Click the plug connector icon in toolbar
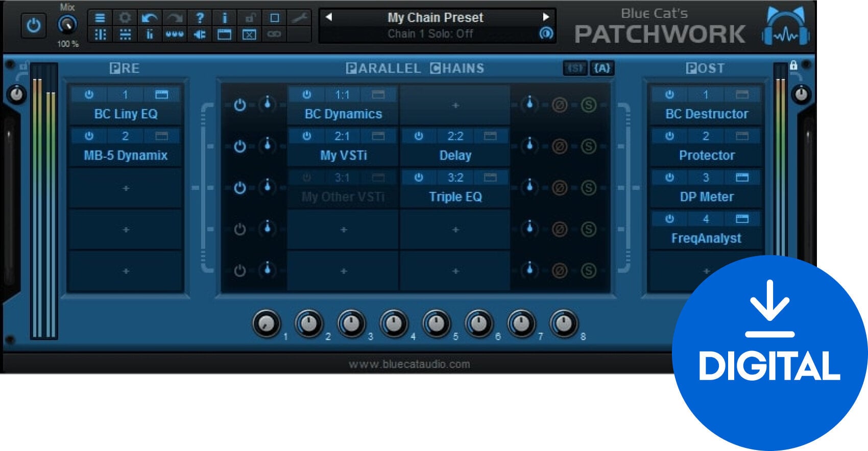 [x=200, y=34]
